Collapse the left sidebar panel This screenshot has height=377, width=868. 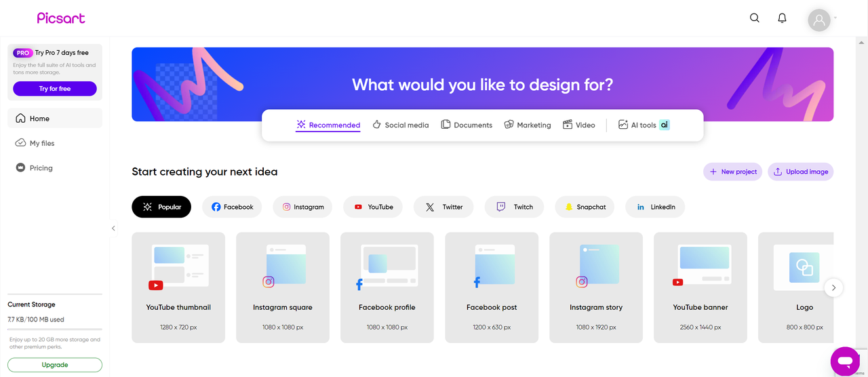click(x=113, y=229)
